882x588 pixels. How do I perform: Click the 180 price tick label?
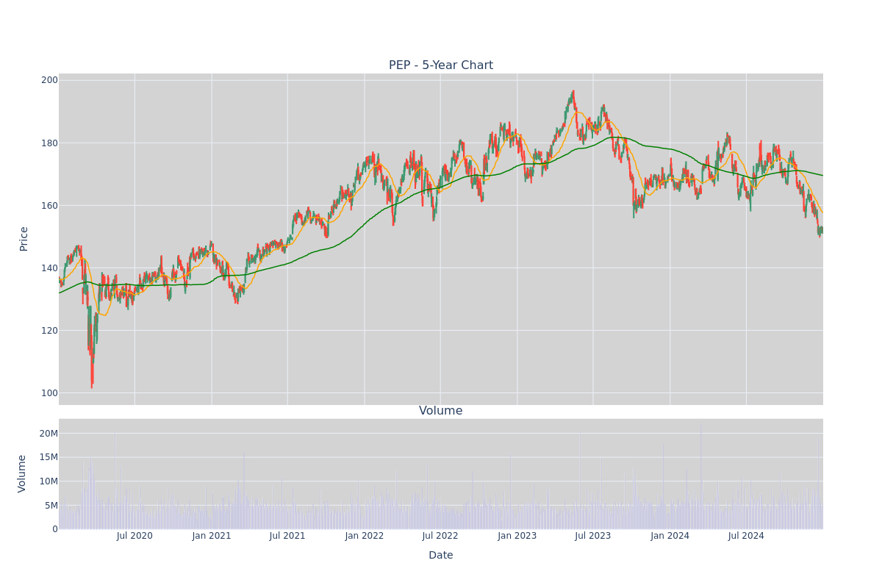point(49,143)
